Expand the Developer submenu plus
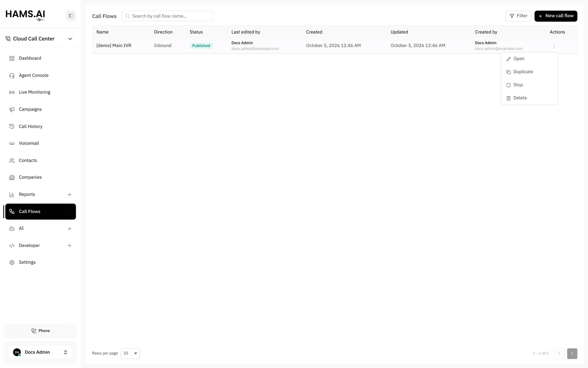The width and height of the screenshot is (588, 368). (69, 246)
